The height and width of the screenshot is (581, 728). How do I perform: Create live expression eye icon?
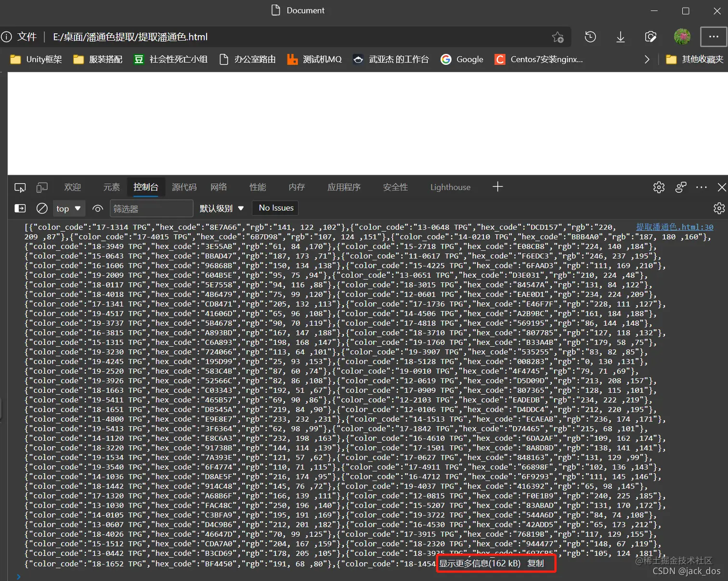click(x=98, y=208)
